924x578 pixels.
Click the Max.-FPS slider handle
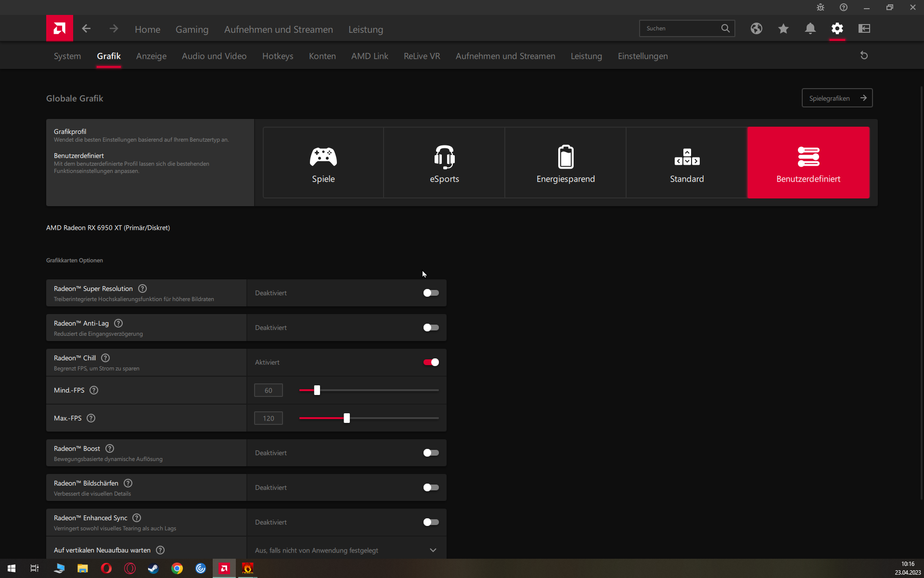pos(346,418)
